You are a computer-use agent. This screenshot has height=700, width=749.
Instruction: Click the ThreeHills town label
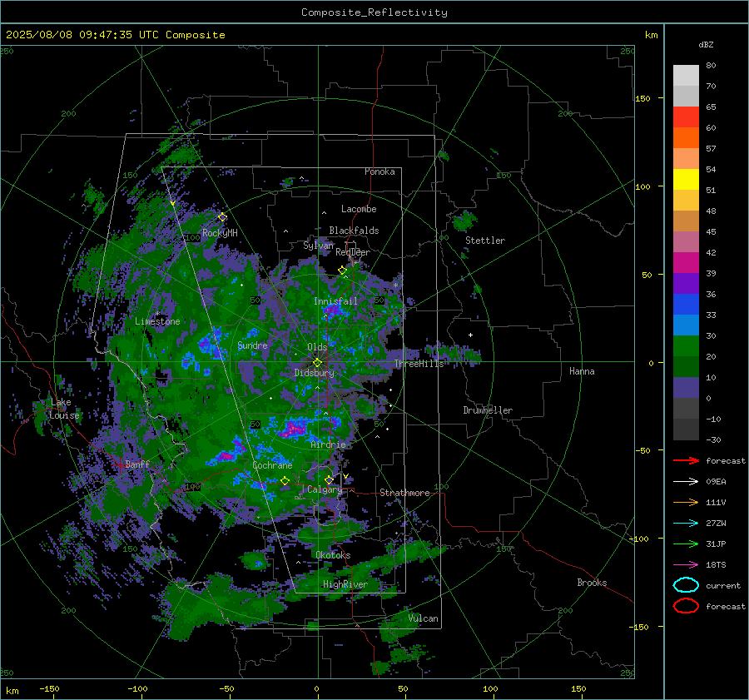coord(419,364)
